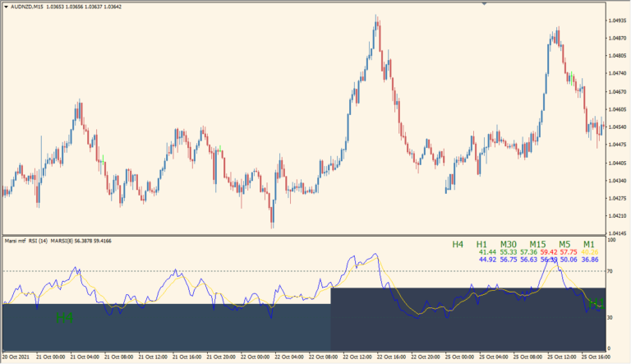Click the 1.04210 price on price axis
The height and width of the screenshot is (364, 631).
(618, 216)
